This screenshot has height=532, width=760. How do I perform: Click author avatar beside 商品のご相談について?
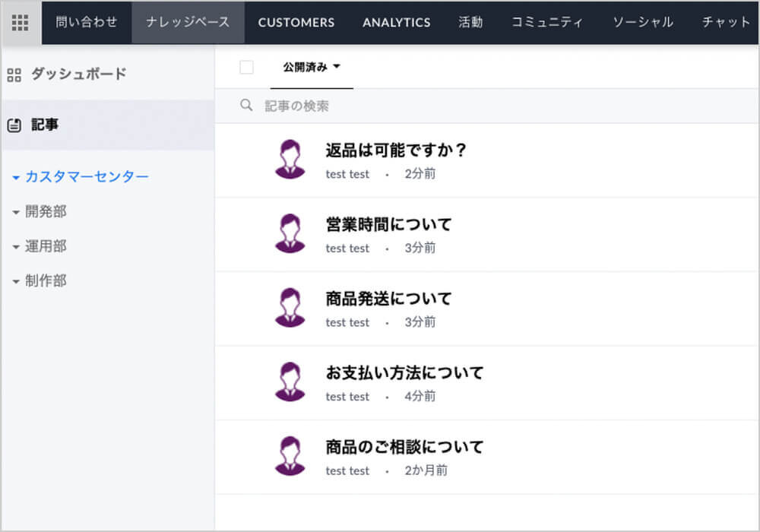click(x=290, y=456)
